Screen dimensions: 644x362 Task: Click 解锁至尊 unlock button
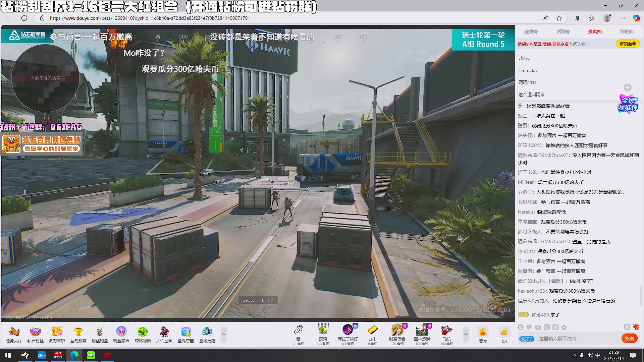628,44
